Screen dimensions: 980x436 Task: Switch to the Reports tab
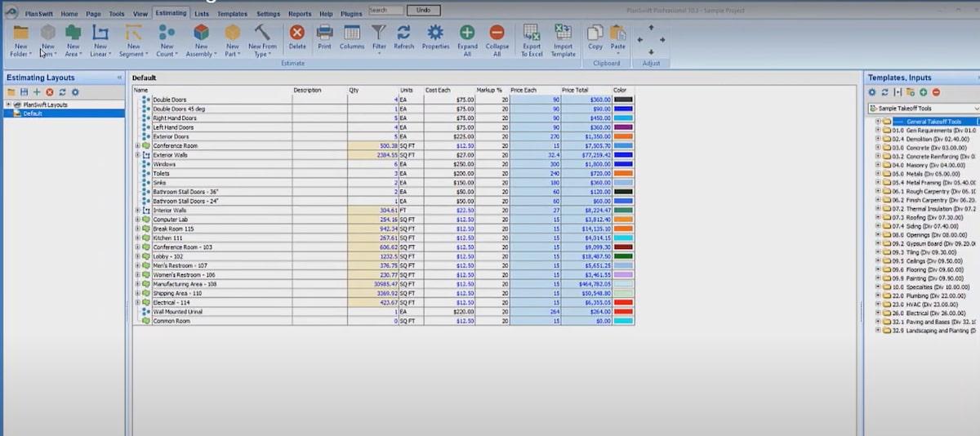(299, 14)
